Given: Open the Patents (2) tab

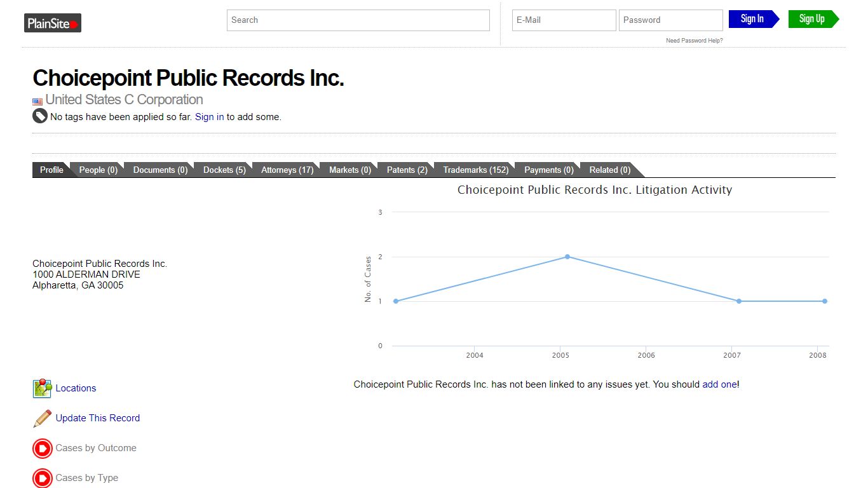Looking at the screenshot, I should pyautogui.click(x=407, y=170).
